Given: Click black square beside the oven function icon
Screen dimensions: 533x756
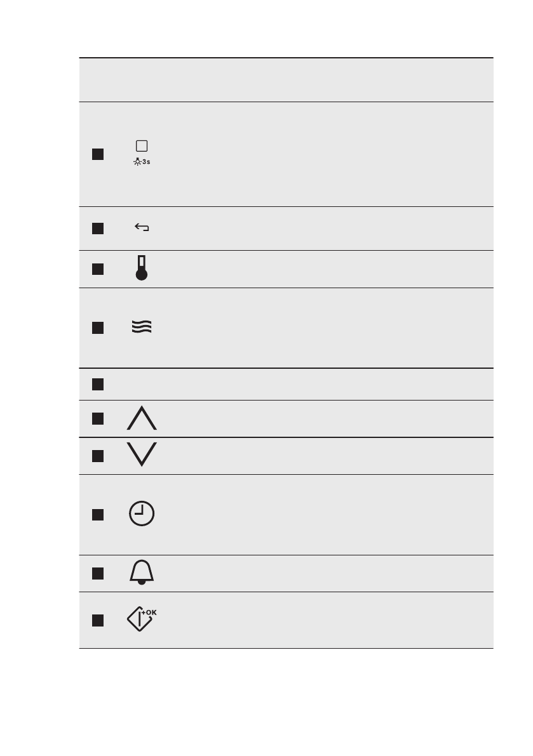Looking at the screenshot, I should pos(97,154).
